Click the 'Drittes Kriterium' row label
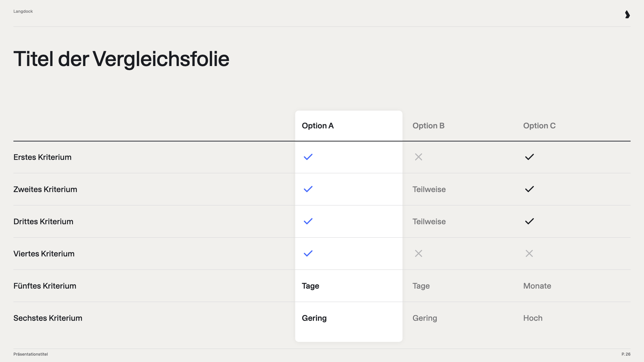Viewport: 644px width, 362px height. tap(43, 222)
